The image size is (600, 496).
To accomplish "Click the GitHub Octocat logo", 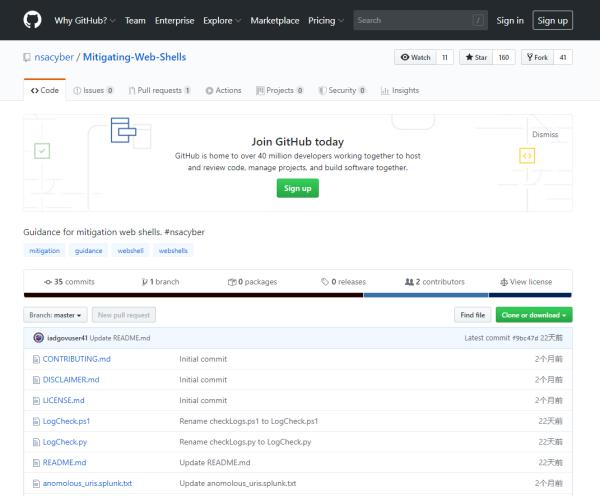I will click(x=31, y=20).
